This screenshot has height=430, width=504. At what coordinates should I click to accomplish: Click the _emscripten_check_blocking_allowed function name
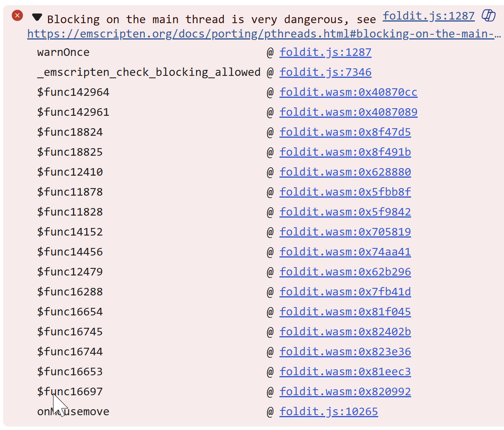pyautogui.click(x=148, y=72)
